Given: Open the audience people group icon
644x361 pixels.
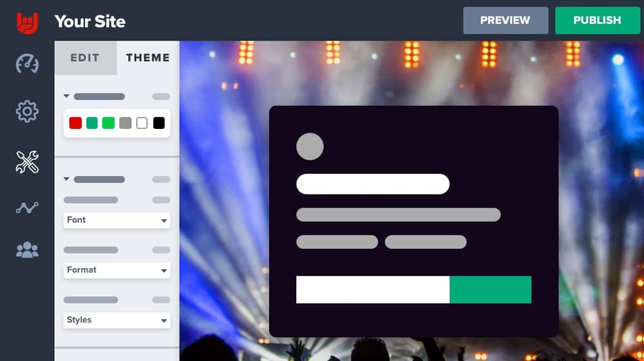Looking at the screenshot, I should (28, 250).
